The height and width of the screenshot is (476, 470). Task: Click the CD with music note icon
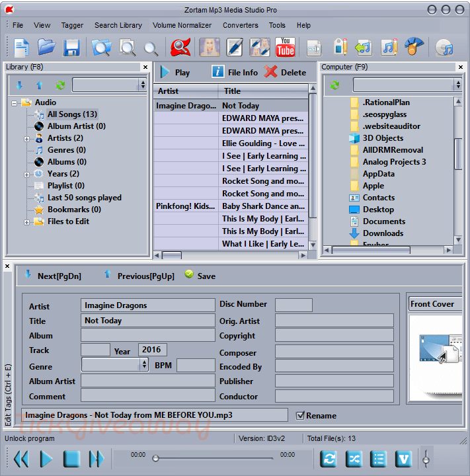[444, 48]
